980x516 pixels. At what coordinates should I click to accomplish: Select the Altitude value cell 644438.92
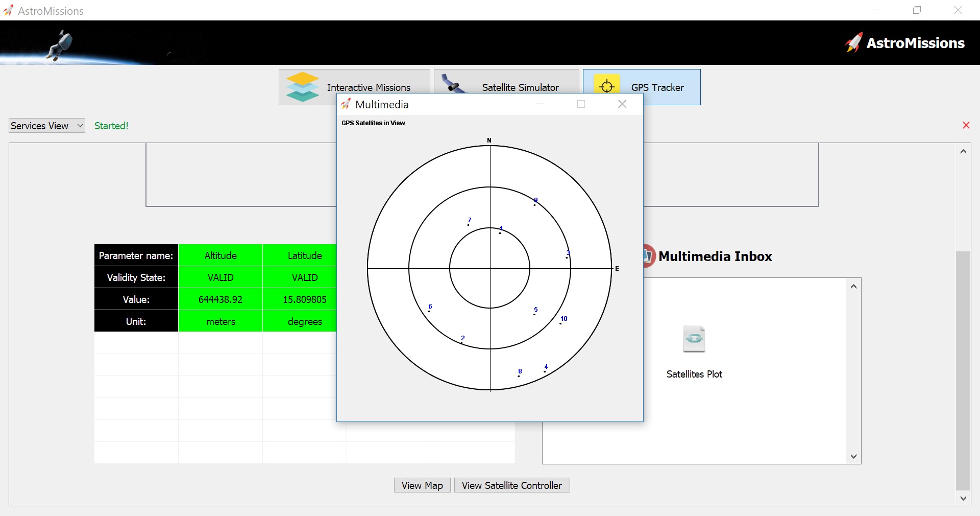click(x=220, y=299)
